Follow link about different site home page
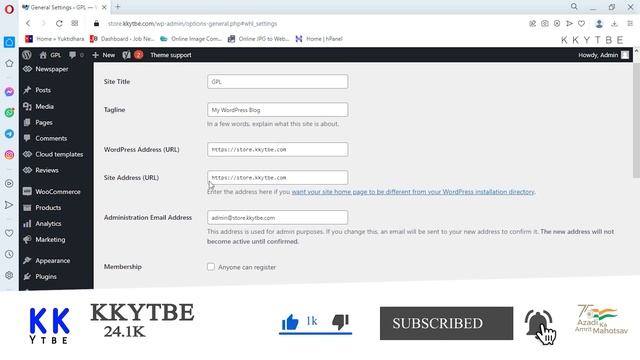This screenshot has width=640, height=360. (413, 191)
